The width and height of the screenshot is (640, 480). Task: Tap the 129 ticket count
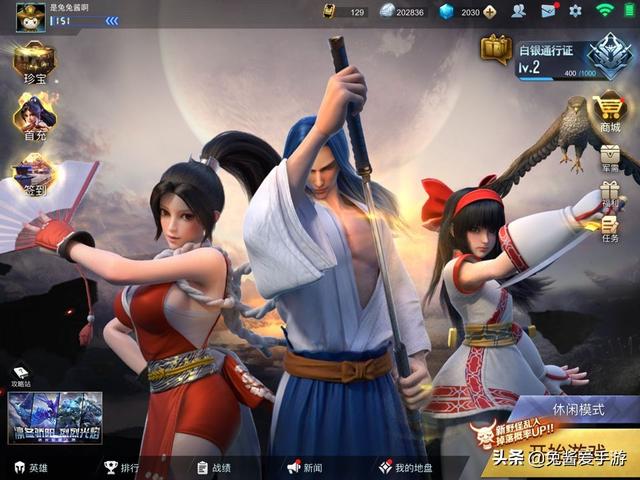pos(357,13)
